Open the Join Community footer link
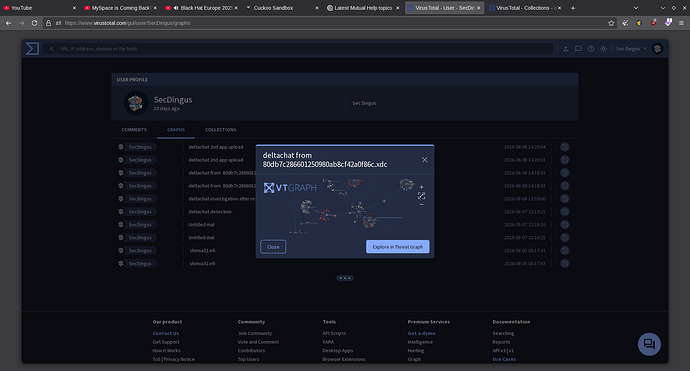The height and width of the screenshot is (371, 690). [x=255, y=334]
